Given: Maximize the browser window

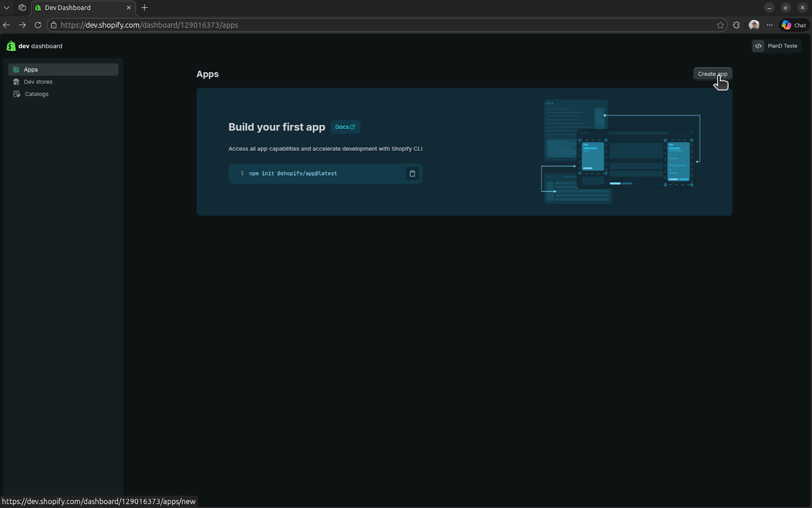Looking at the screenshot, I should tap(786, 8).
